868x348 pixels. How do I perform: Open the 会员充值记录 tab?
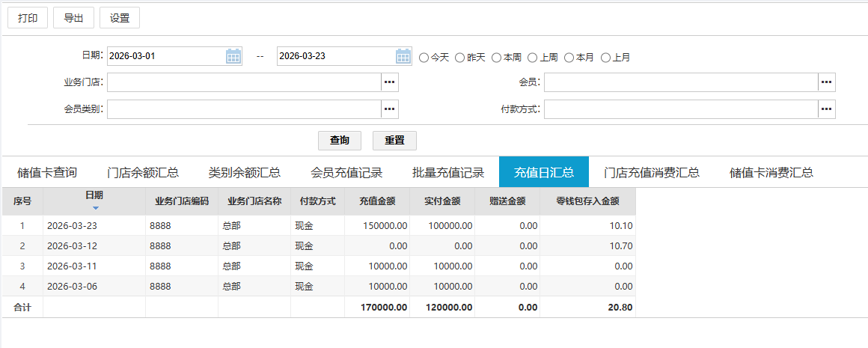coord(346,173)
